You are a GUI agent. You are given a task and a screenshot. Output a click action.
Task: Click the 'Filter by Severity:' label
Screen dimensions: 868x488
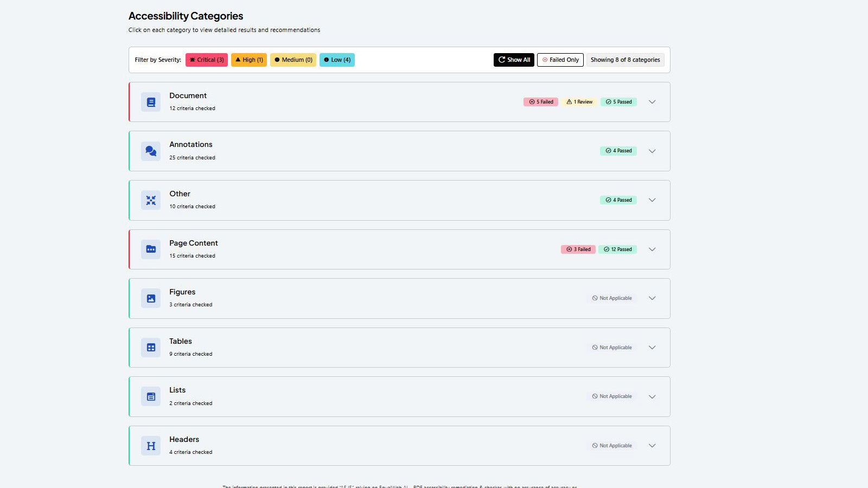[158, 60]
